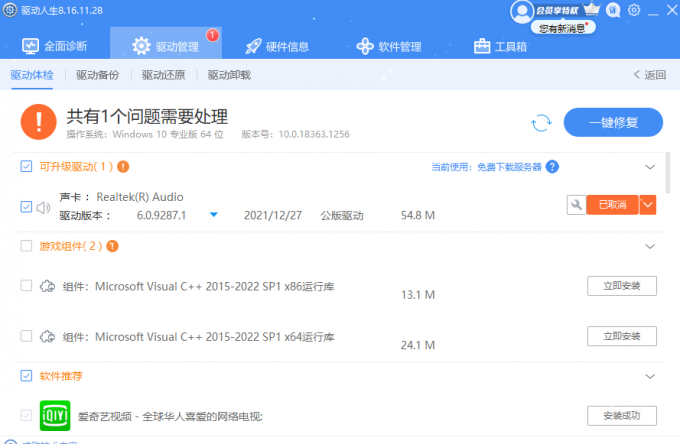Click the orange warning exclamation icon
Viewport: 680px width, 444px height.
click(39, 122)
